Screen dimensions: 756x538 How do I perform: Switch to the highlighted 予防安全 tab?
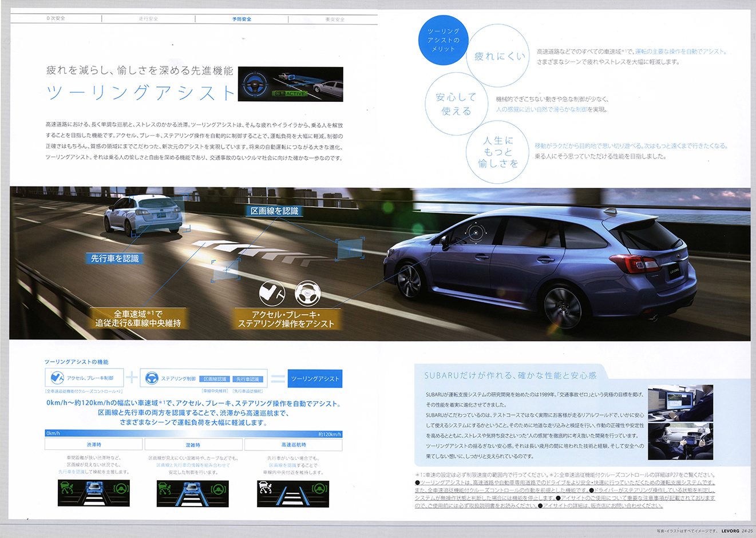pyautogui.click(x=242, y=19)
